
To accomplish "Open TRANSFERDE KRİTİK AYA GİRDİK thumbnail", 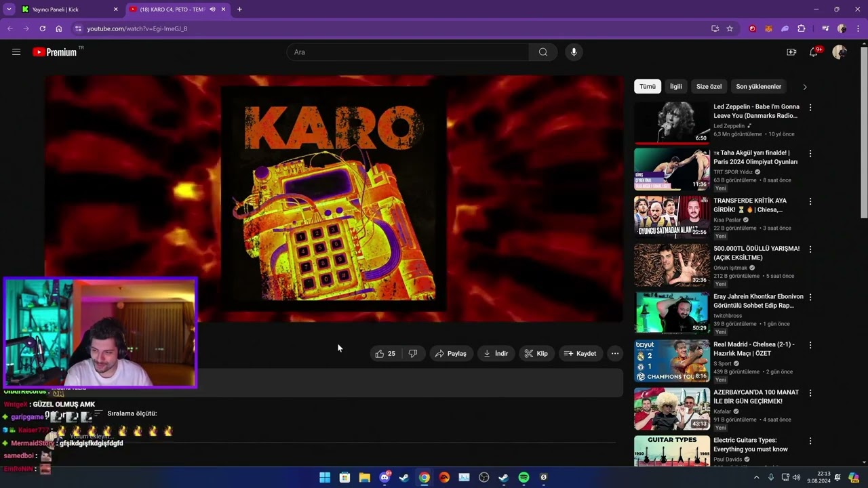I will tap(671, 217).
